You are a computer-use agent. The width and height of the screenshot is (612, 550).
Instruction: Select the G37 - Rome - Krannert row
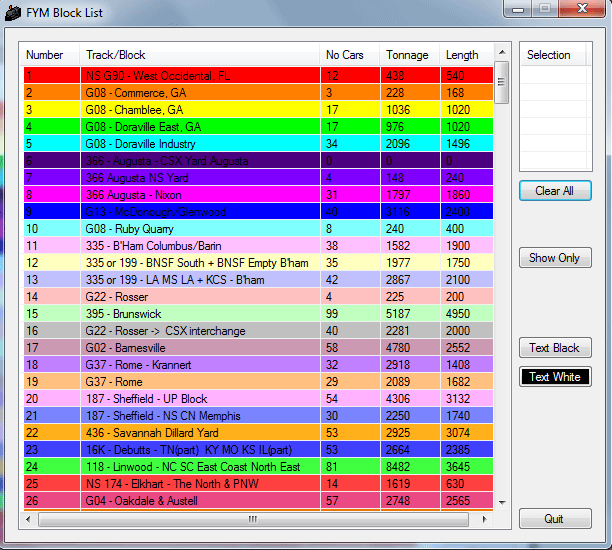[x=258, y=365]
